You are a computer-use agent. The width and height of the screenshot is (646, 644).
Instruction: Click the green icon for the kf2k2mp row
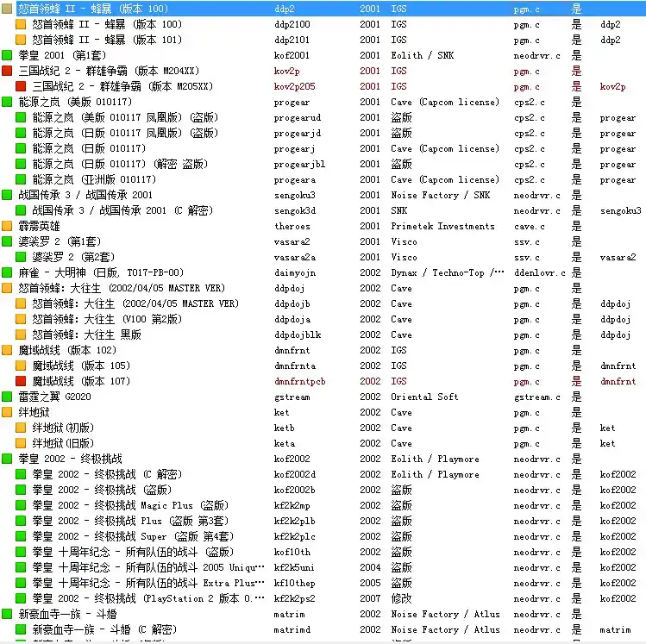coord(21,505)
